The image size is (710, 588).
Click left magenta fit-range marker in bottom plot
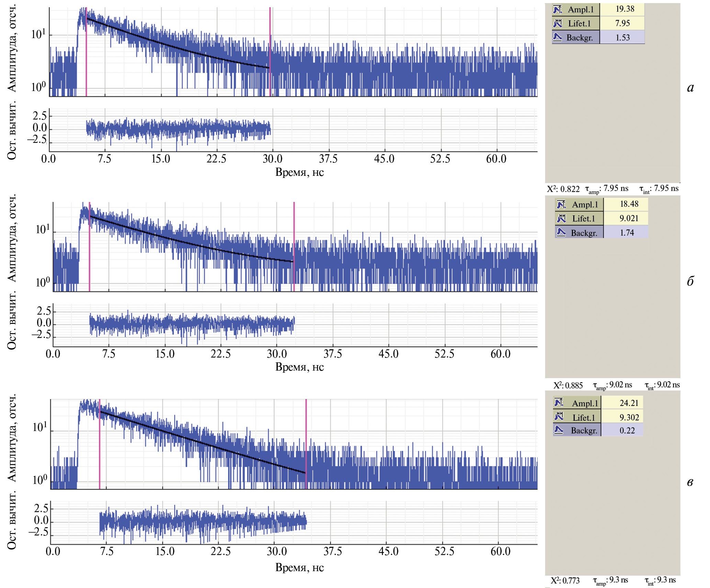point(100,453)
